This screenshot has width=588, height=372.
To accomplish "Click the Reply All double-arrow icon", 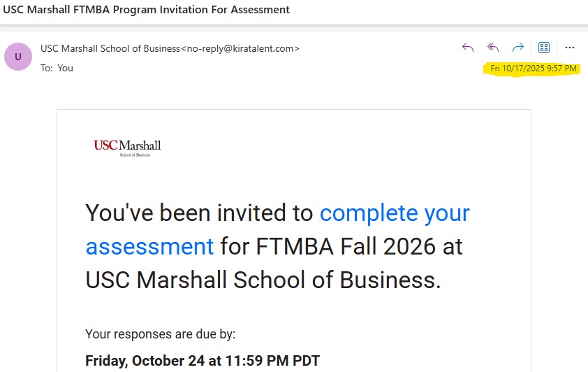I will (493, 48).
